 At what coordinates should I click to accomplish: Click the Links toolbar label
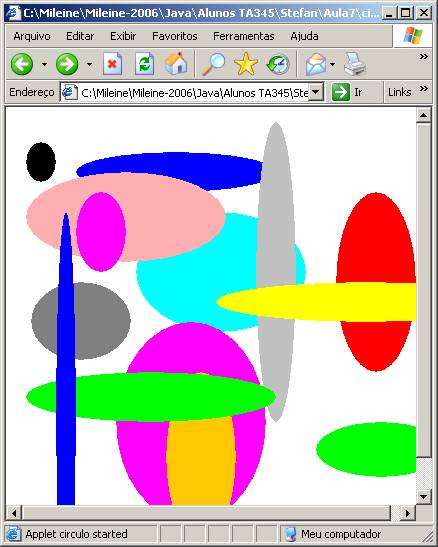click(400, 92)
